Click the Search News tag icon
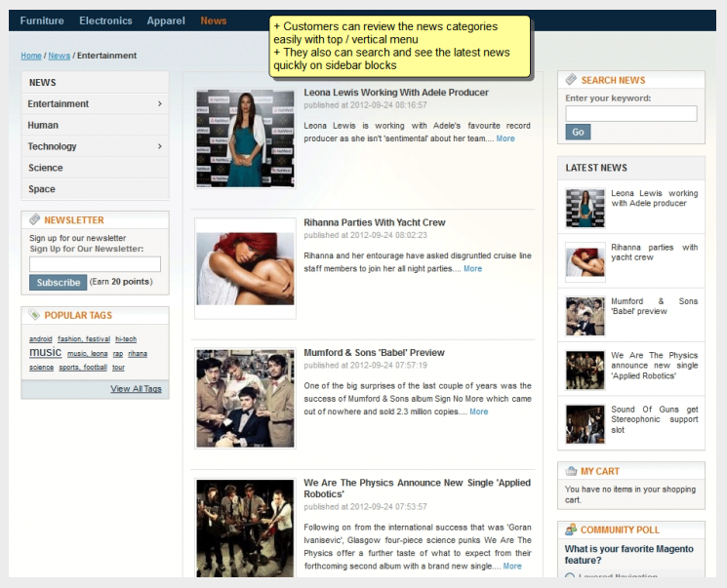 pyautogui.click(x=571, y=80)
